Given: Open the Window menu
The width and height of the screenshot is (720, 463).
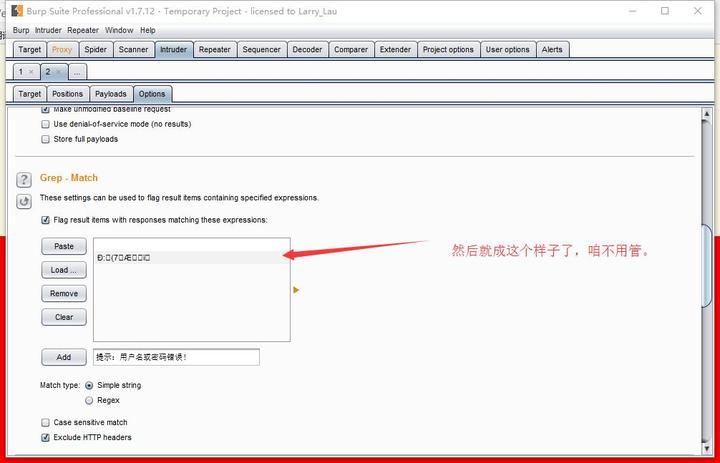Looking at the screenshot, I should point(119,30).
